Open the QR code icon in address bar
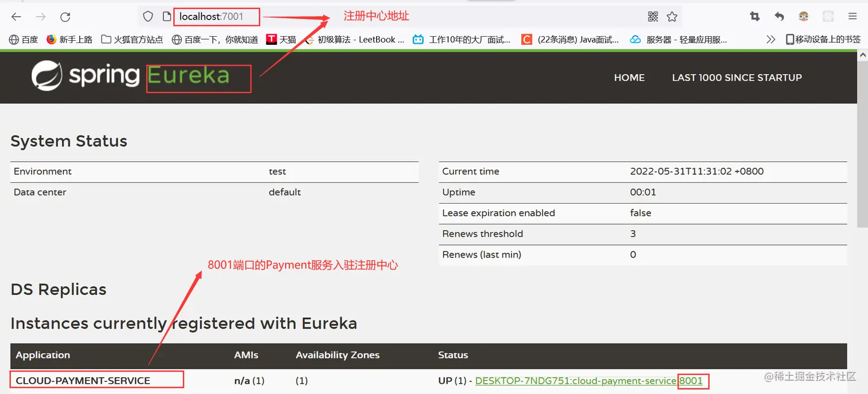This screenshot has width=868, height=394. pos(653,17)
